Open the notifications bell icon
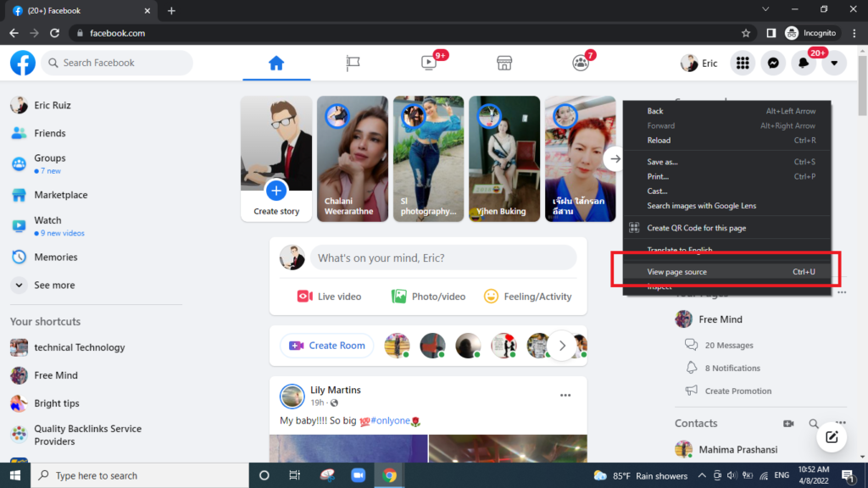The width and height of the screenshot is (868, 488). [803, 64]
